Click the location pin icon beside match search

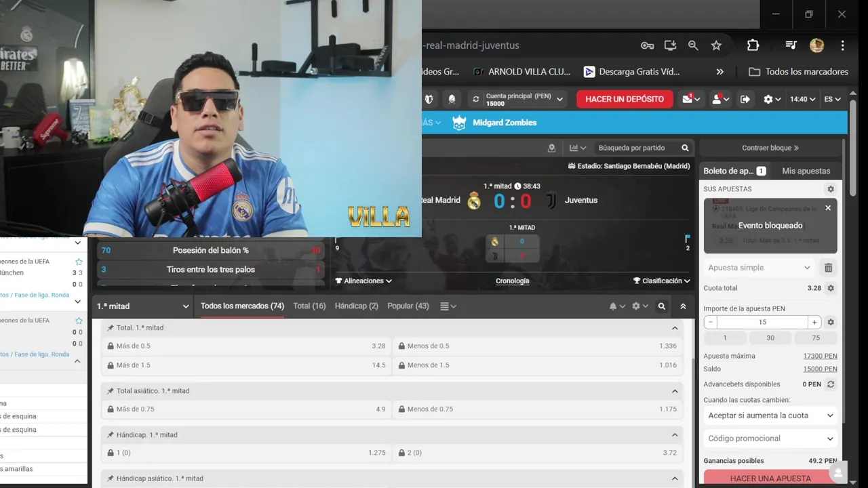[x=551, y=148]
